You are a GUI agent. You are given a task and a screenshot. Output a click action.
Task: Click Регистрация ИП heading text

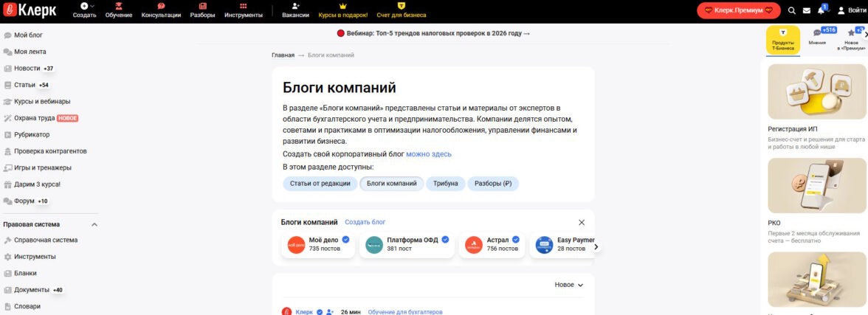792,129
